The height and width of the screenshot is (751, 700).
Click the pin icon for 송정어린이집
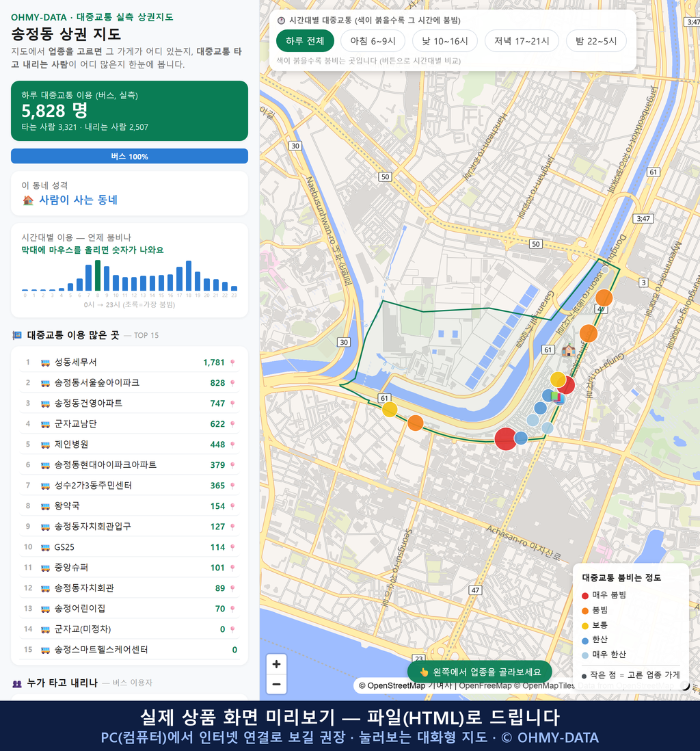point(232,609)
